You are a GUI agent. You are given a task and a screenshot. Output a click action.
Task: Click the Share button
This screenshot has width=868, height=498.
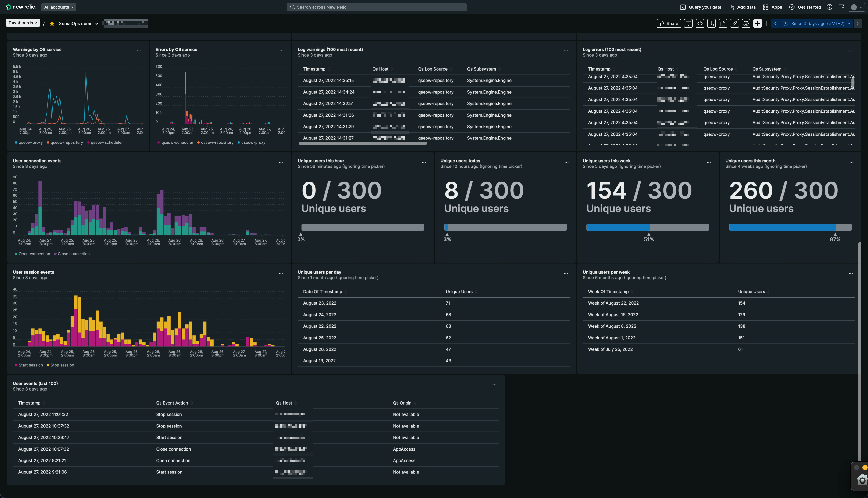(x=668, y=23)
